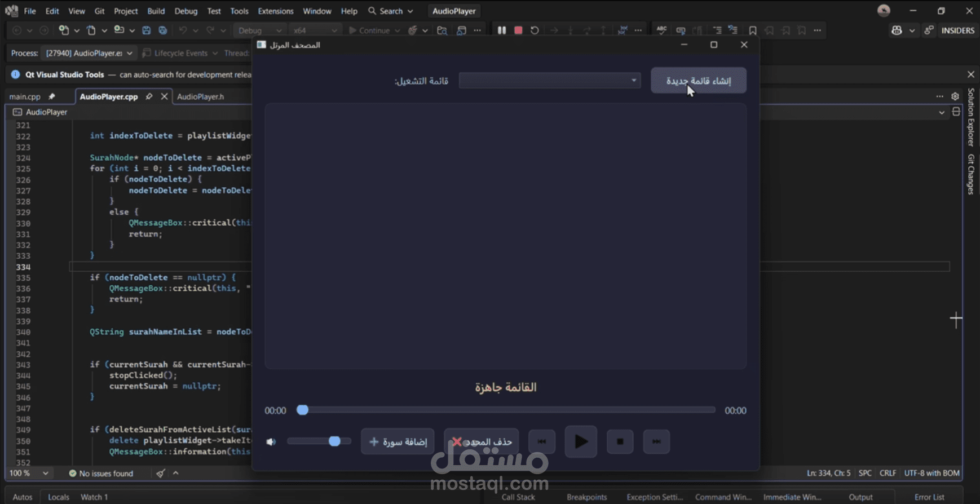The image size is (980, 504).
Task: Click the إنشاء قائمة جديدة button
Action: (699, 81)
